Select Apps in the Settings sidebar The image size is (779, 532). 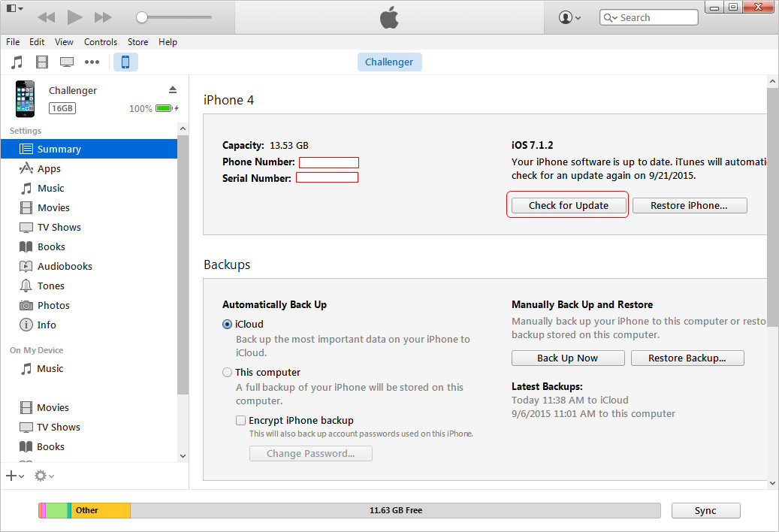(x=49, y=169)
